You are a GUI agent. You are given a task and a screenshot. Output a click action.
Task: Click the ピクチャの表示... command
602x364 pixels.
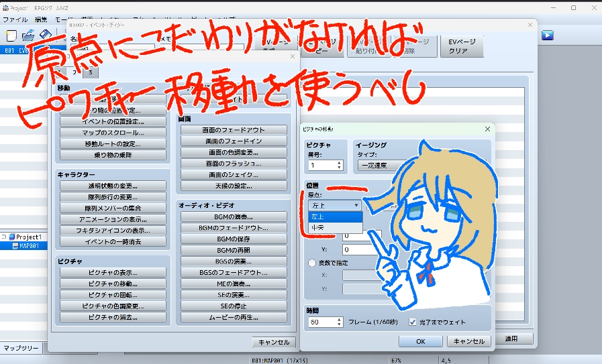[x=113, y=273]
